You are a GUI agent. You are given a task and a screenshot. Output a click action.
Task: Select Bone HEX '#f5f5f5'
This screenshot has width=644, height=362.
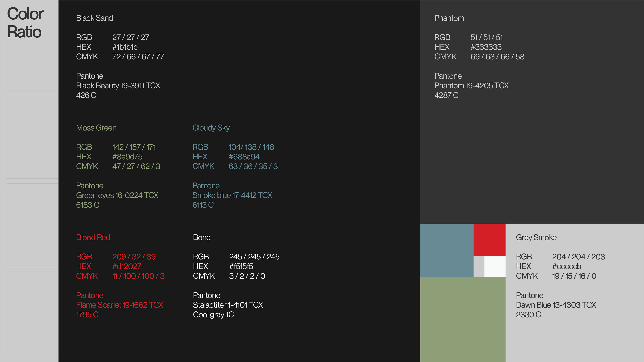[241, 266]
